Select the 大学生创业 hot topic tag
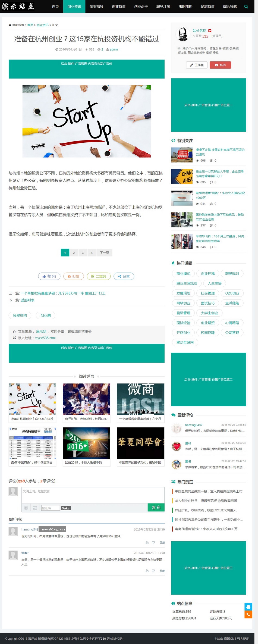Image resolution: width=258 pixels, height=644 pixels. 209,313
